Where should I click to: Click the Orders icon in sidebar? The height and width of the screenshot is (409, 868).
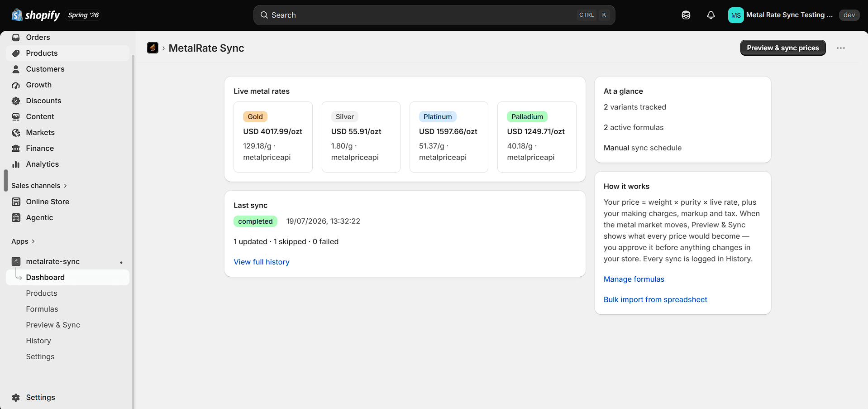pyautogui.click(x=16, y=37)
